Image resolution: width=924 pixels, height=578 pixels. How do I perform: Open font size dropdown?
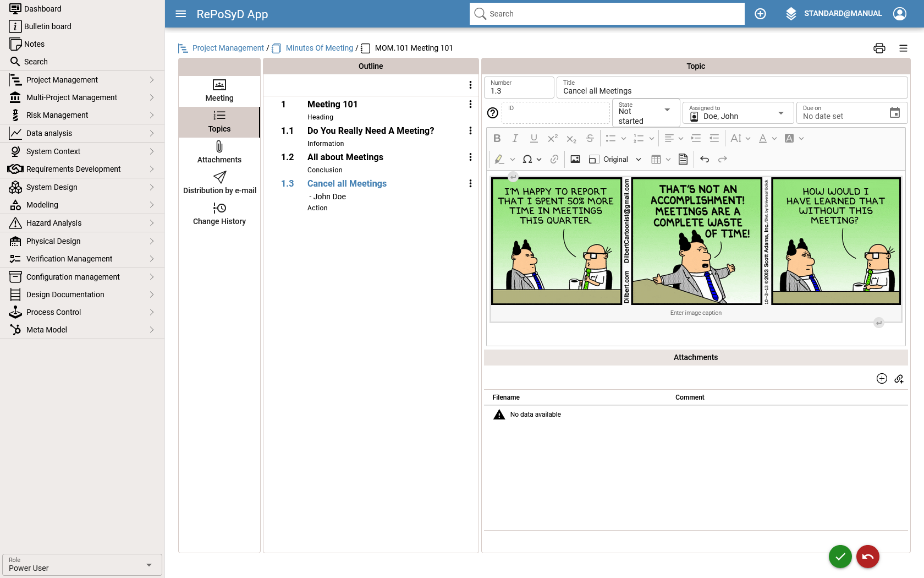(x=740, y=138)
